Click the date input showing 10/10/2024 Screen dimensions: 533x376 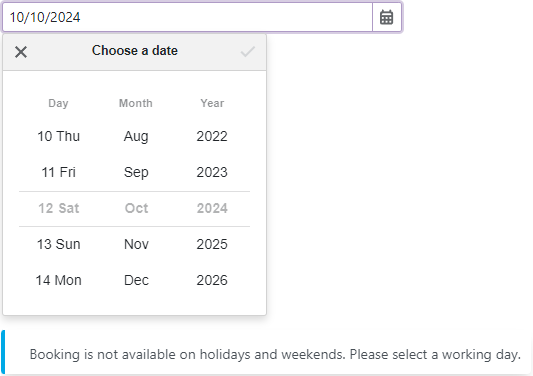[188, 17]
